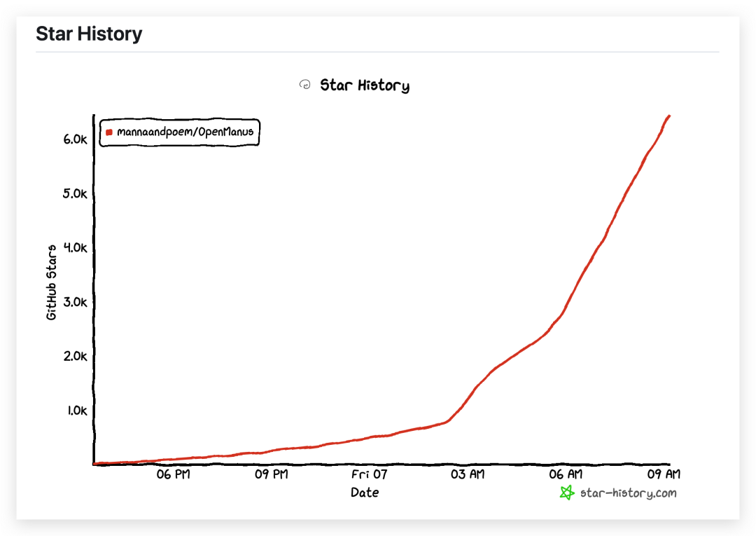This screenshot has width=756, height=536.
Task: Click the green star logo icon
Action: [x=566, y=493]
